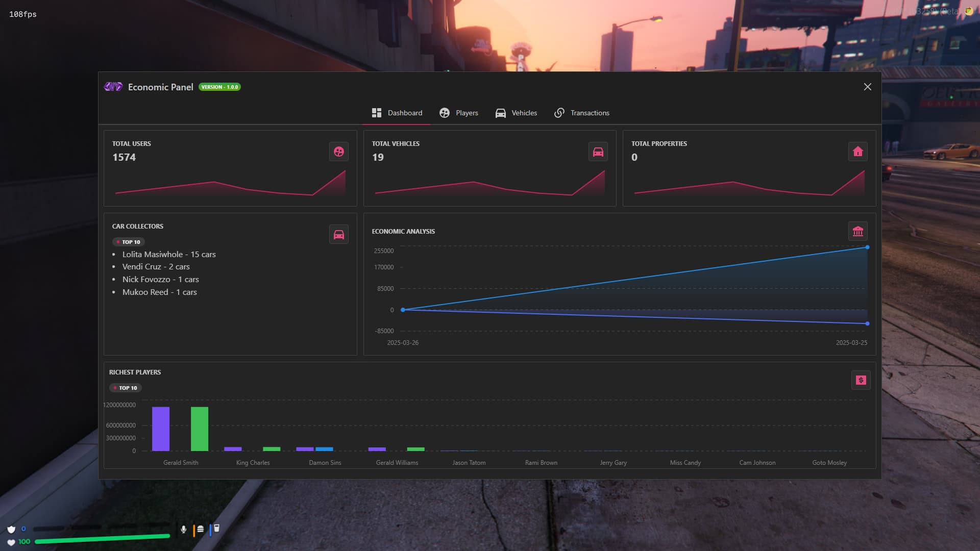Viewport: 980px width, 551px height.
Task: Click the VERSION - 1.0.0 badge
Action: tap(219, 87)
